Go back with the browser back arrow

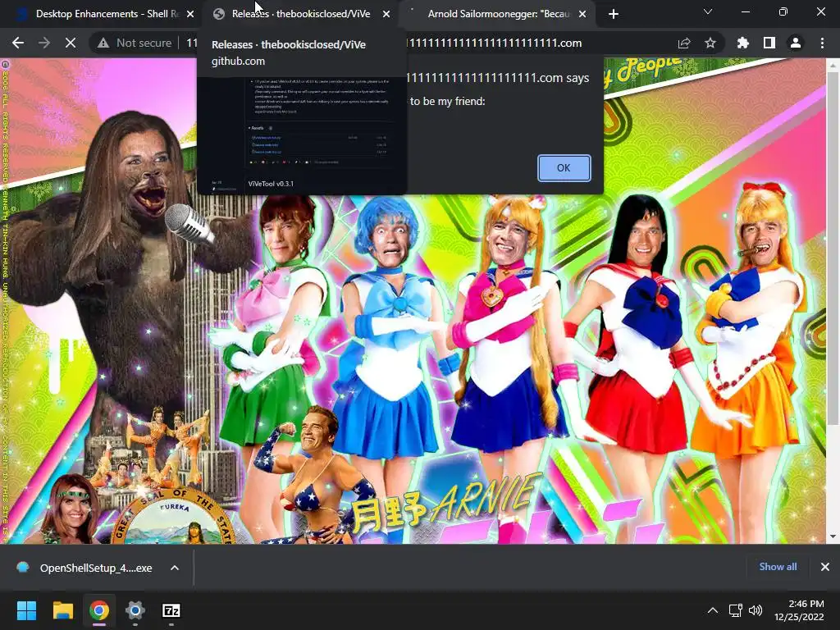tap(18, 43)
